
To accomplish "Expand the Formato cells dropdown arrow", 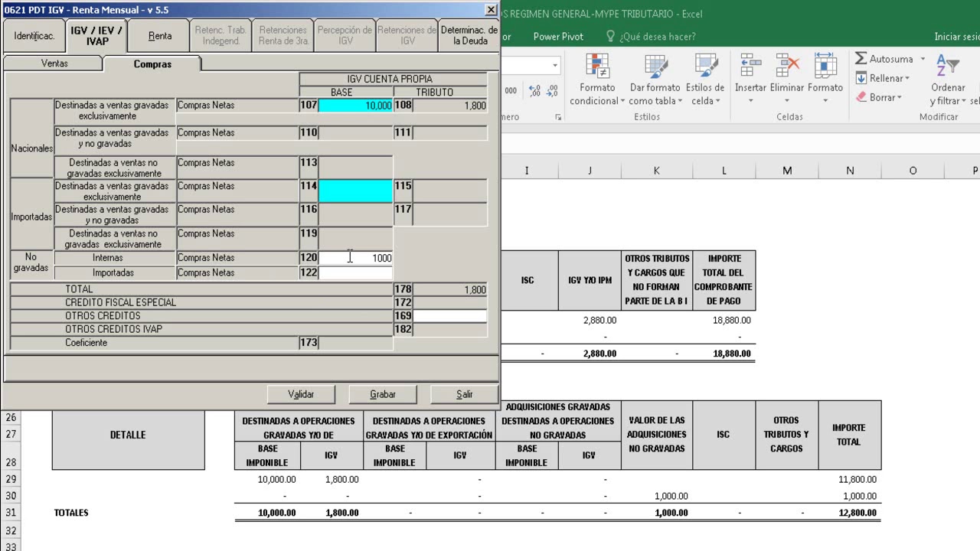I will point(825,101).
